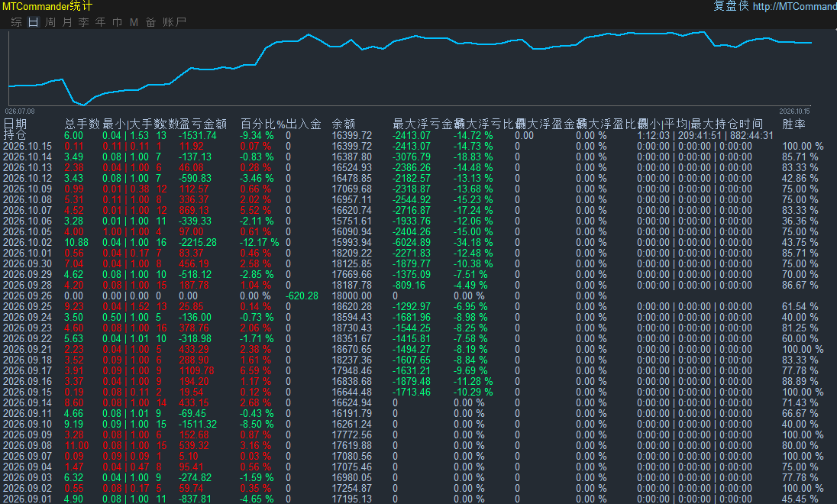837x504 pixels.
Task: Open the 币 currency tab
Action: (x=117, y=22)
